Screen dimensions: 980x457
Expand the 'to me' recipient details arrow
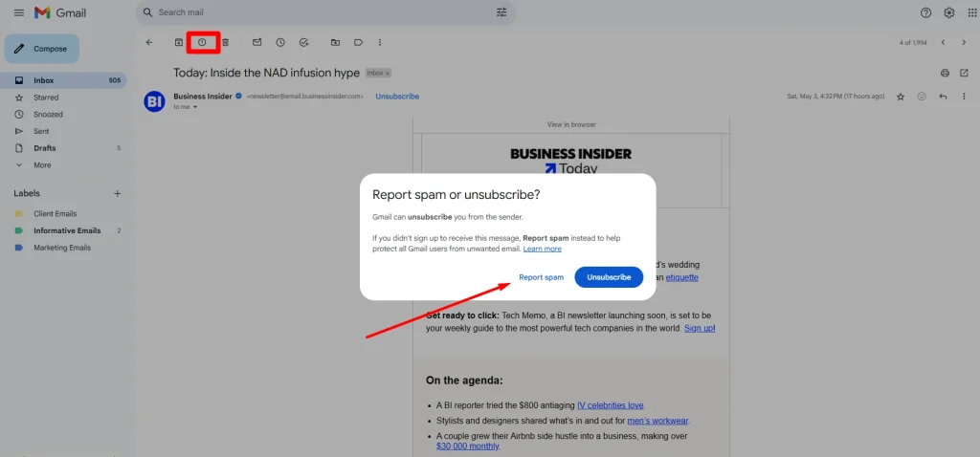click(195, 107)
